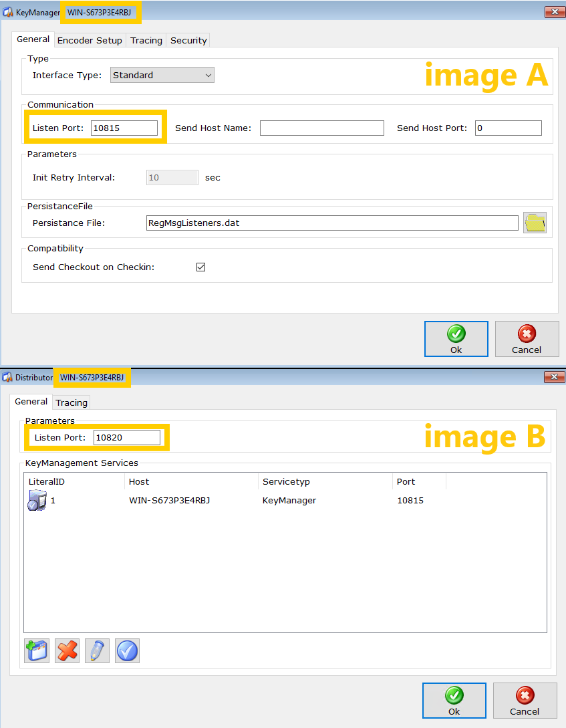Open the Interface Type dropdown

pyautogui.click(x=162, y=75)
